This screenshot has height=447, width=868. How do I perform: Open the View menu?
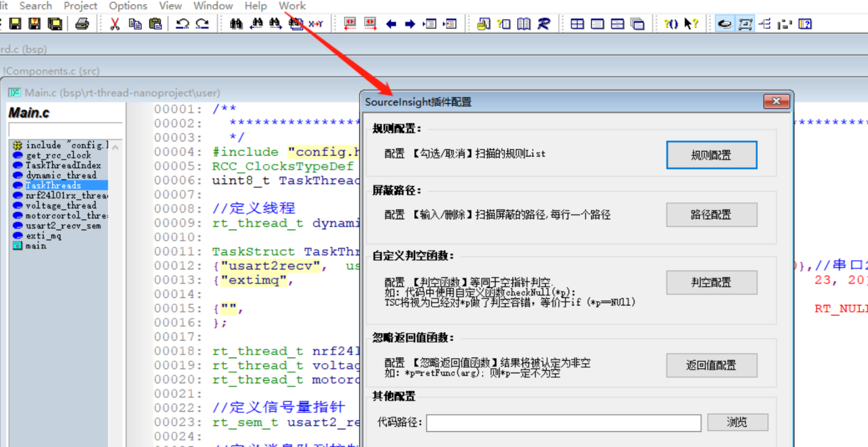(x=170, y=6)
